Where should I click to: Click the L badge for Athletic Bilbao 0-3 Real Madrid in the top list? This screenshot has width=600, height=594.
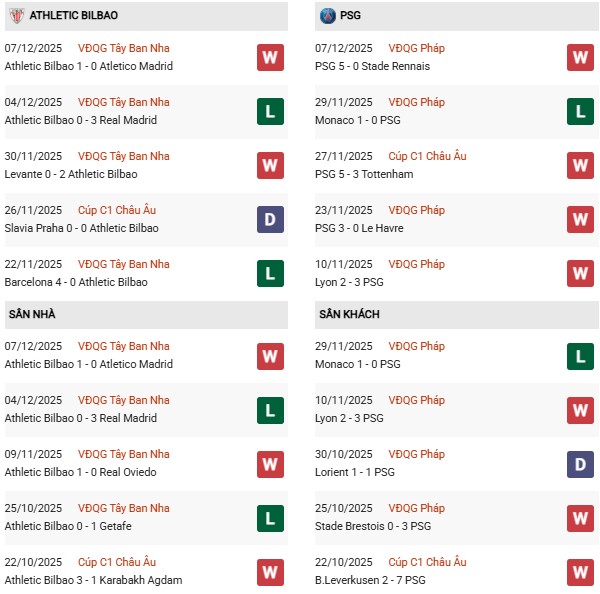click(270, 111)
